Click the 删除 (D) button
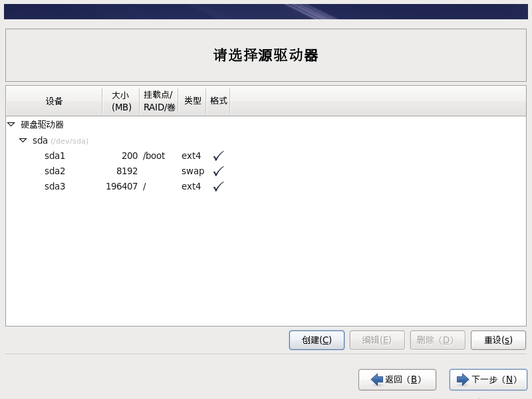The height and width of the screenshot is (399, 532). pos(438,340)
